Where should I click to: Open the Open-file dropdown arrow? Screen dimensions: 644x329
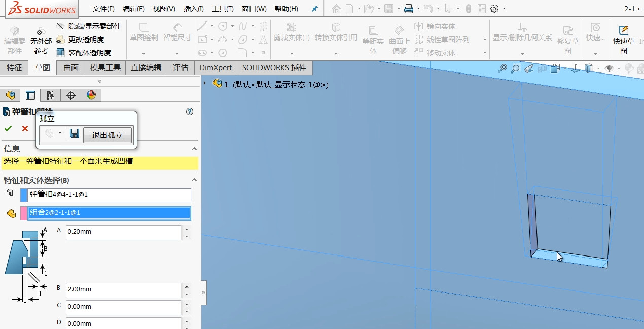tap(378, 9)
